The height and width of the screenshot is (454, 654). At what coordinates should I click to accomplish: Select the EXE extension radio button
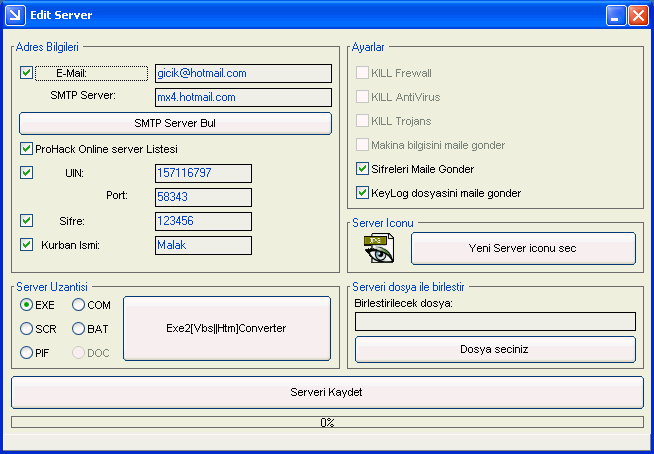[27, 304]
